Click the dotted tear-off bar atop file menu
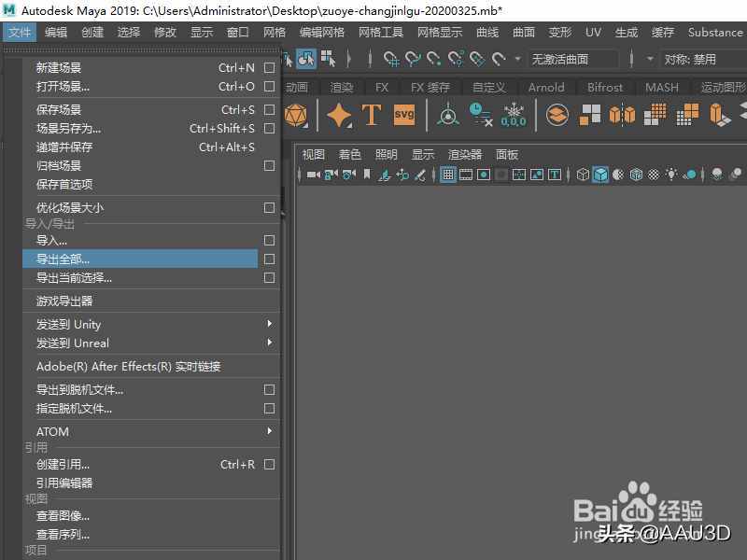Viewport: 747px width, 560px height. 142,49
